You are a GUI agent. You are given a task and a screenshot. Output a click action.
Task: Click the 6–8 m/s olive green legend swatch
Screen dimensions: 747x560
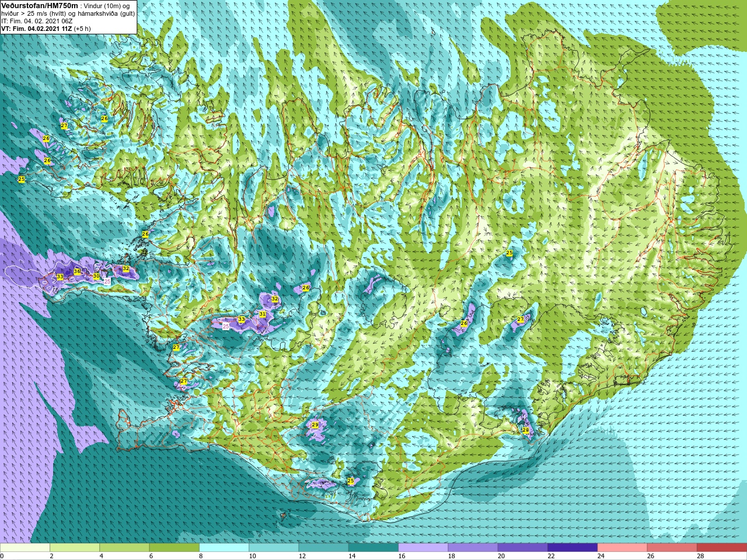[174, 548]
